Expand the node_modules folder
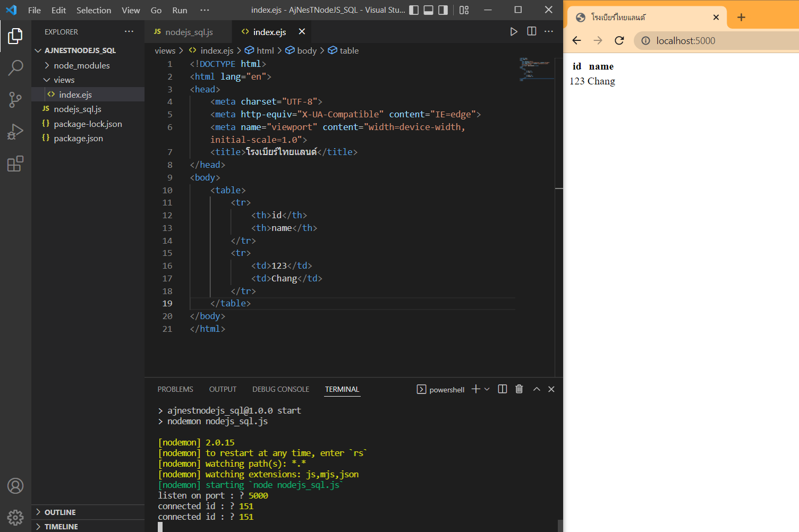 tap(81, 65)
